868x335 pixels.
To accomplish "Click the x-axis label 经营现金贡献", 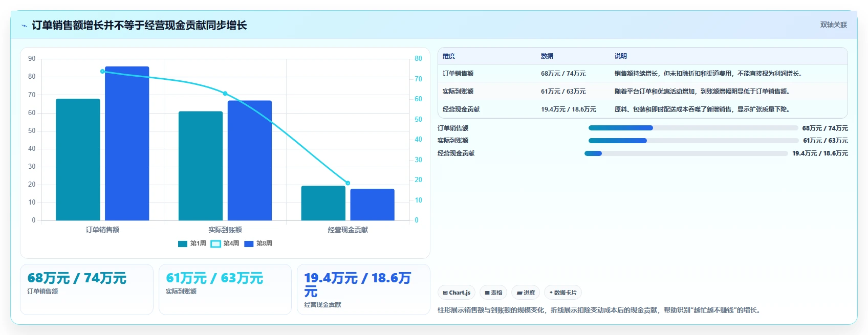I will [348, 230].
